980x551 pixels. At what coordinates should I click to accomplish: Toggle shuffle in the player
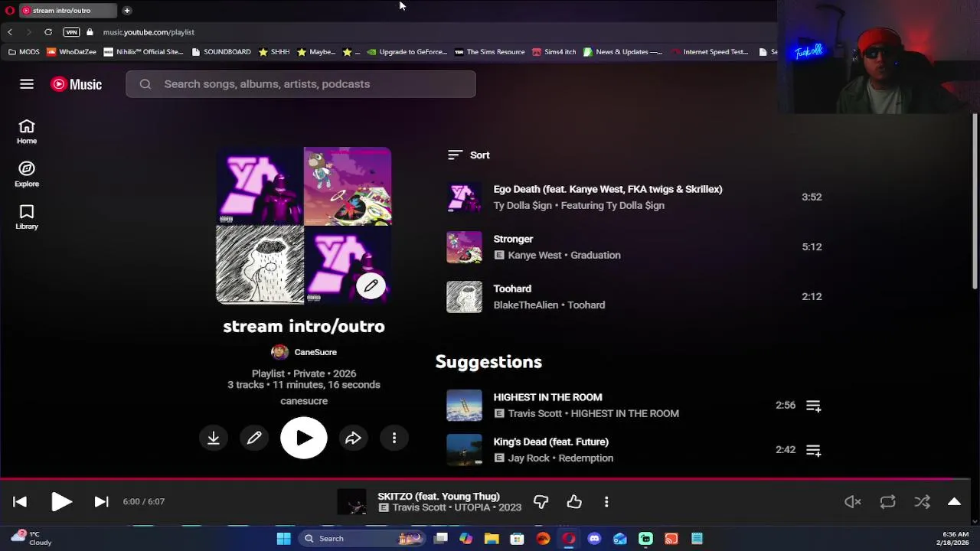922,502
